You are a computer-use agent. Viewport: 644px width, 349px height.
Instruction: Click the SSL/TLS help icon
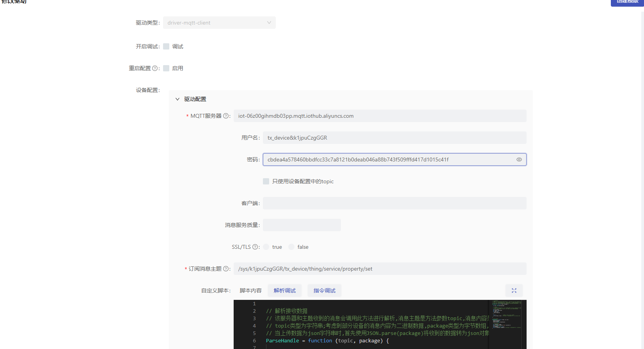click(x=255, y=247)
